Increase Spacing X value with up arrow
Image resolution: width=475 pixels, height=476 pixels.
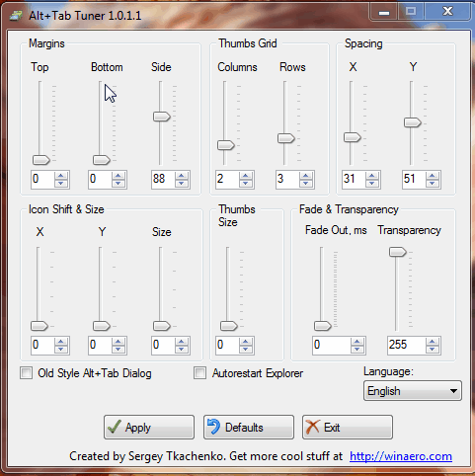pyautogui.click(x=372, y=176)
